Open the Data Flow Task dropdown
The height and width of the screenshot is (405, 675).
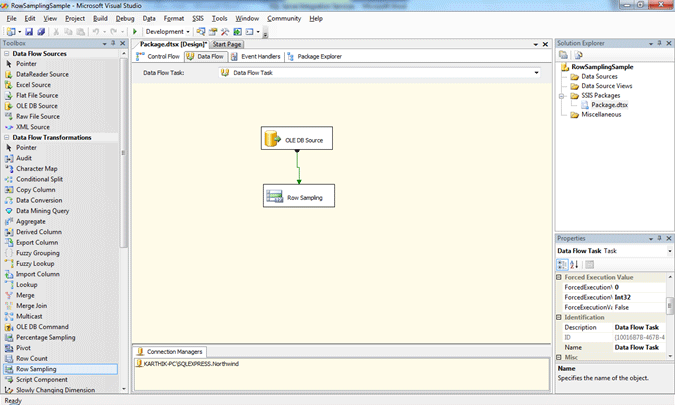[x=536, y=73]
